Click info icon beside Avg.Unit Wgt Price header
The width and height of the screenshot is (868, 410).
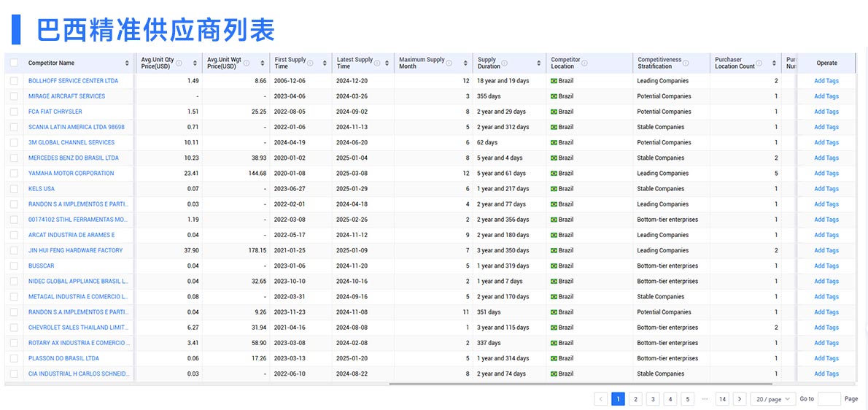247,63
